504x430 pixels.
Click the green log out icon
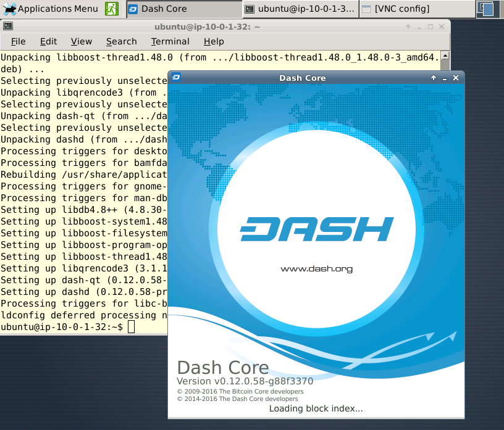click(x=112, y=9)
